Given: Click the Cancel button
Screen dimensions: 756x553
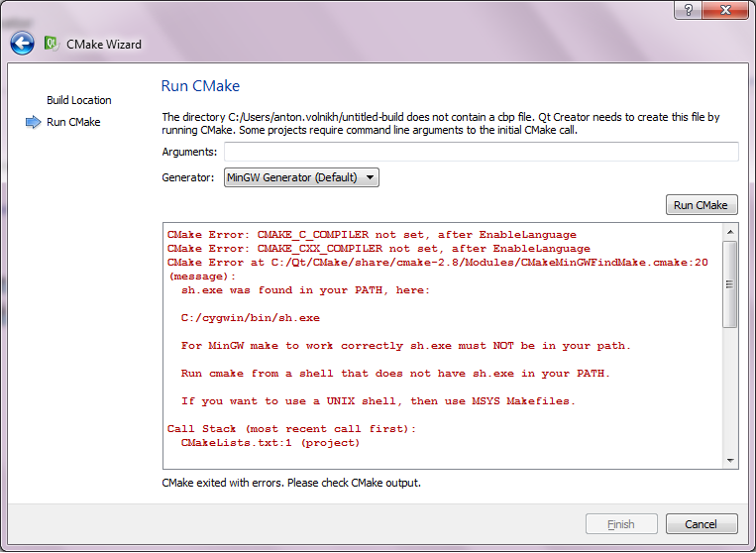Looking at the screenshot, I should (x=702, y=524).
